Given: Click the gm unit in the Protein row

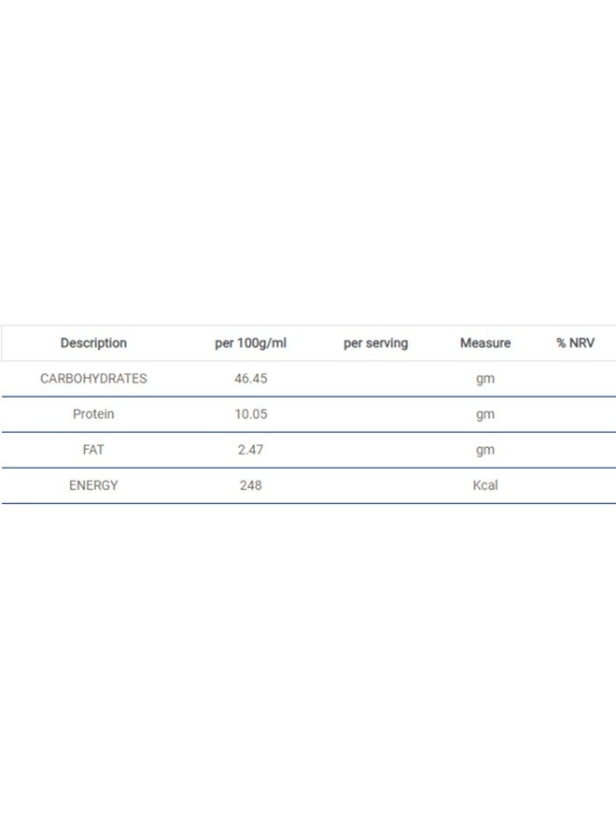Looking at the screenshot, I should coord(484,414).
